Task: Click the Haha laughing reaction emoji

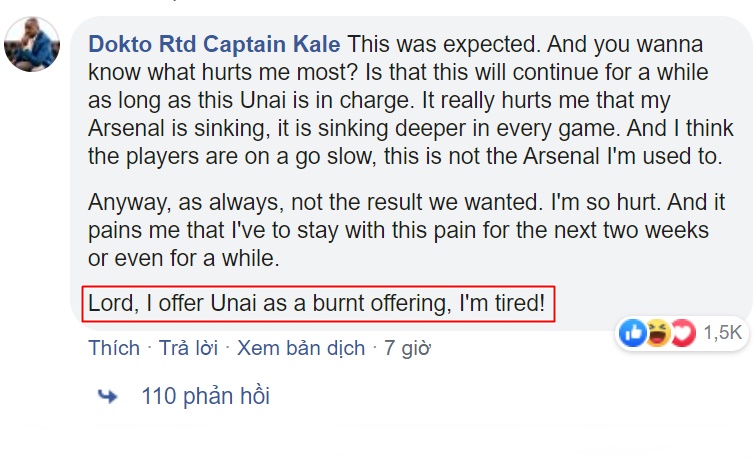Action: 657,333
